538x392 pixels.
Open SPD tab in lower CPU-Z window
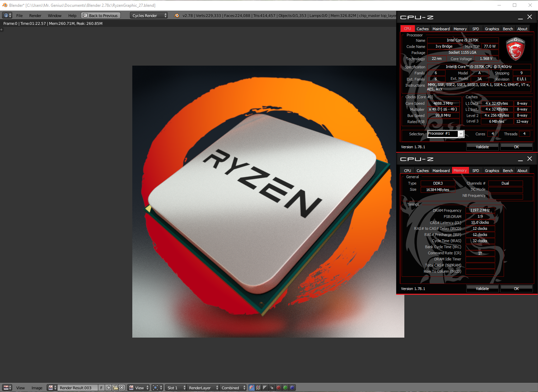pyautogui.click(x=475, y=171)
